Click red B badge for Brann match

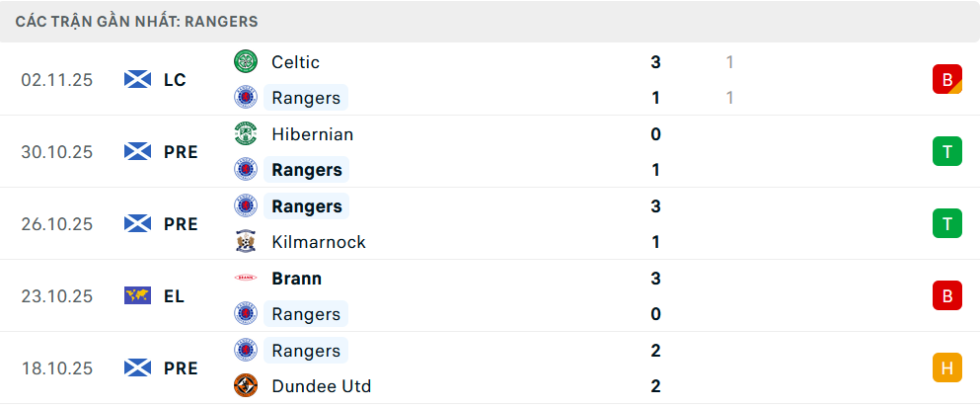pyautogui.click(x=946, y=295)
